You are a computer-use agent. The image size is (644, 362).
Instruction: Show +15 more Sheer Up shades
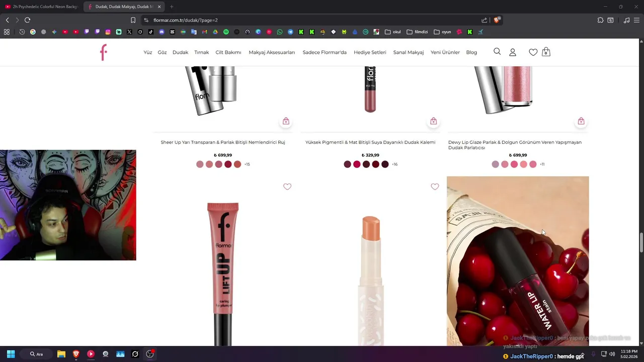pos(247,164)
